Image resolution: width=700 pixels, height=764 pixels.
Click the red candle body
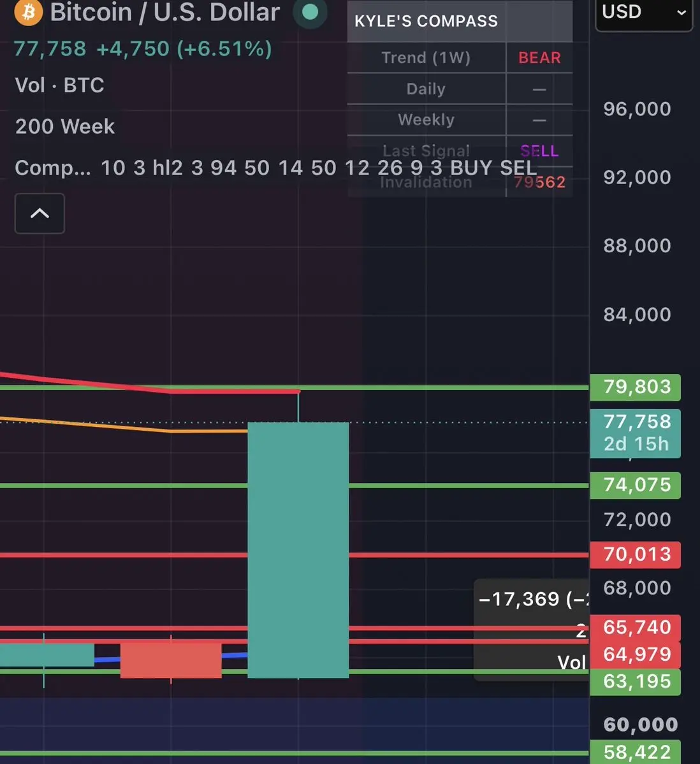[x=171, y=660]
